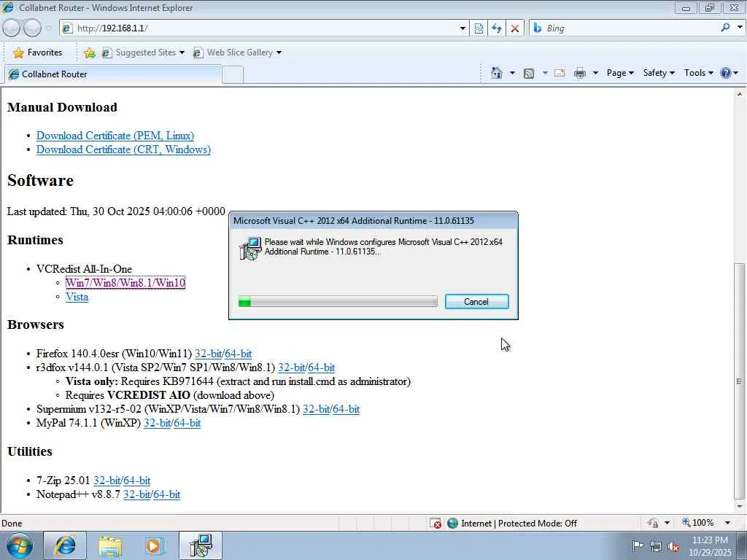Click the page vertical scrollbar thumb
This screenshot has width=747, height=560.
coord(739,380)
